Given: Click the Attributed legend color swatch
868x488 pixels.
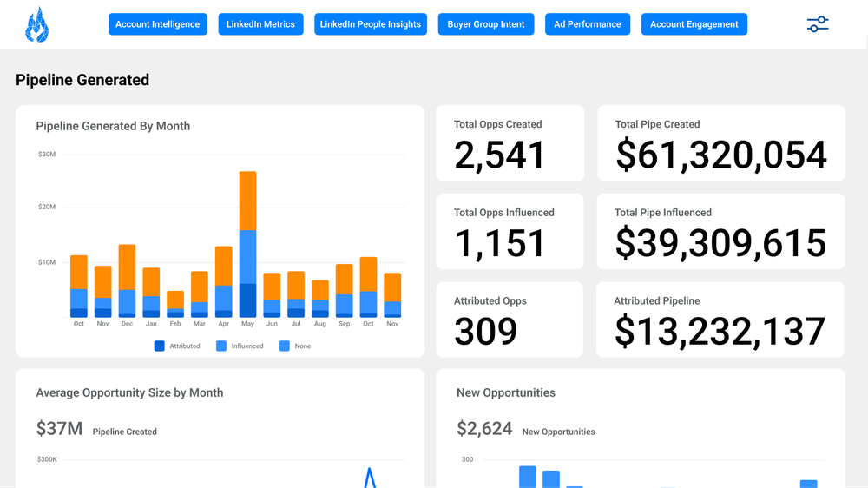Looking at the screenshot, I should 160,346.
